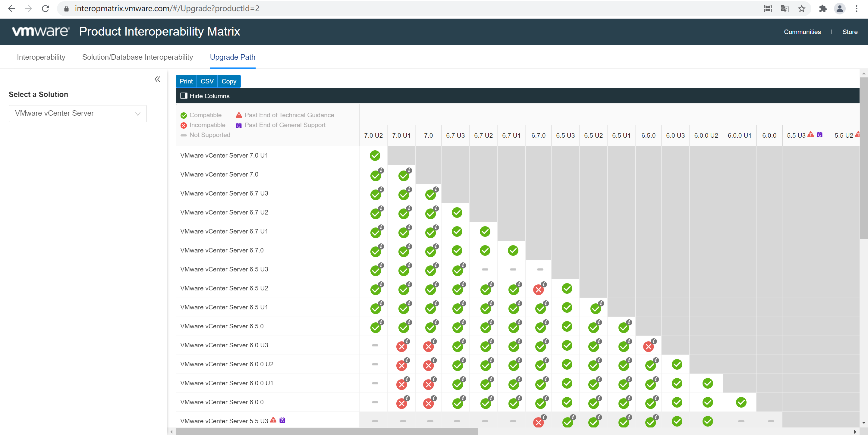Screen dimensions: 868x435
Task: Open the Hide Columns menu
Action: pos(205,96)
